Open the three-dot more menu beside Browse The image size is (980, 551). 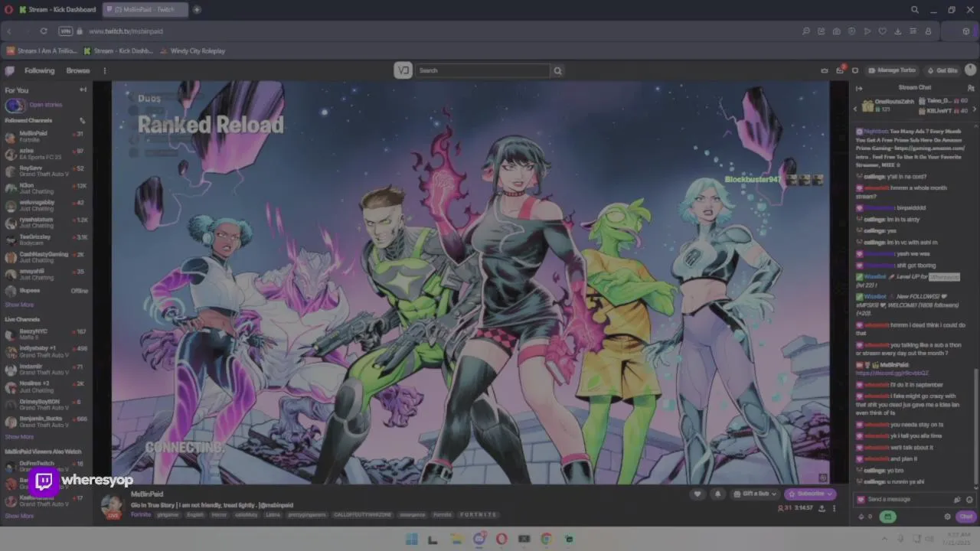coord(105,70)
